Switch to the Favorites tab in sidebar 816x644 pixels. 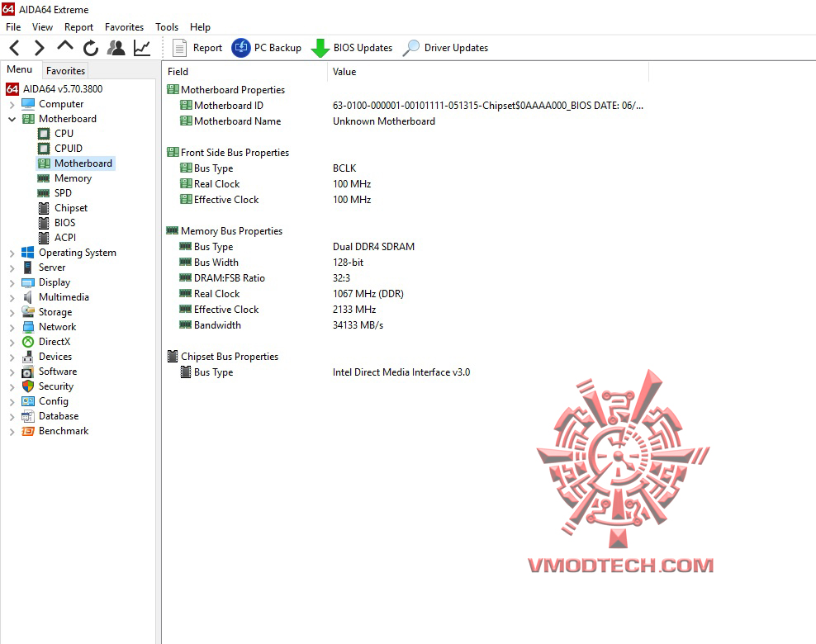(x=65, y=71)
